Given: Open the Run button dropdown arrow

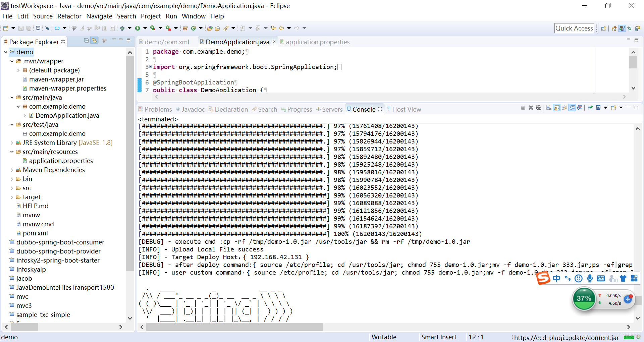Looking at the screenshot, I should (x=145, y=28).
